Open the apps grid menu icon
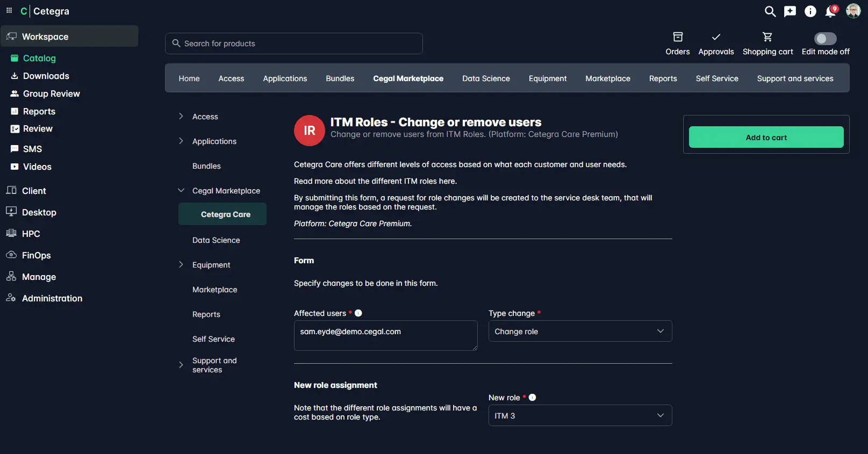Screen dimensions: 868x454 point(9,11)
